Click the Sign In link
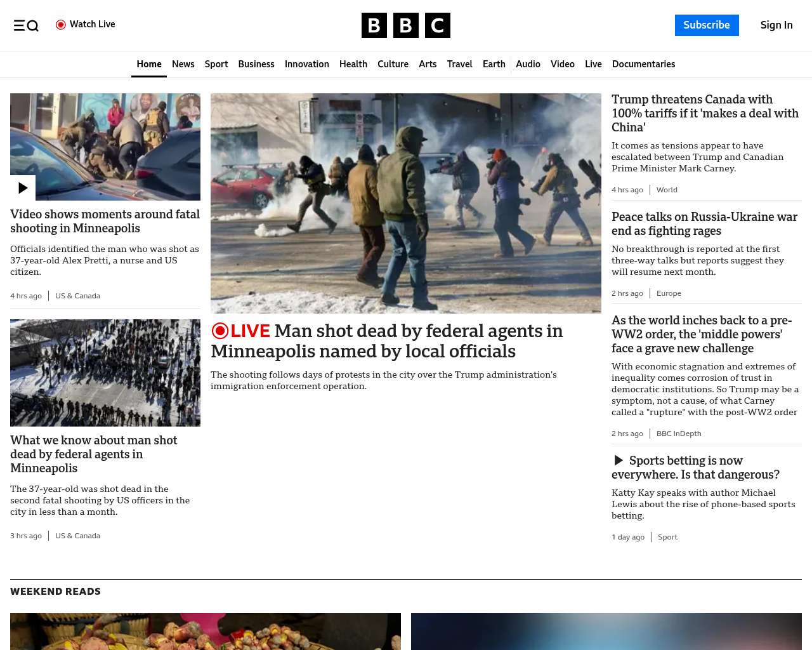The width and height of the screenshot is (812, 650). (x=776, y=25)
